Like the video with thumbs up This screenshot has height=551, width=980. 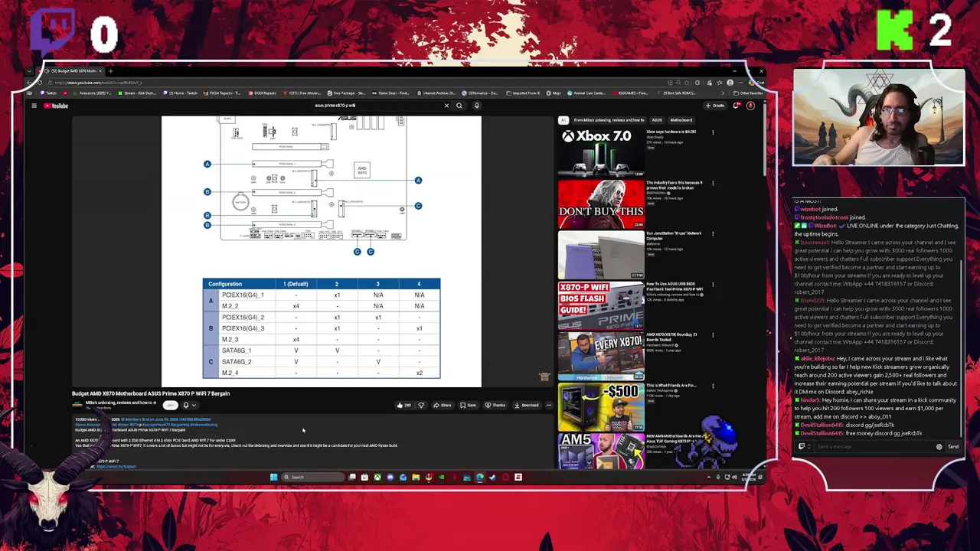pyautogui.click(x=403, y=405)
